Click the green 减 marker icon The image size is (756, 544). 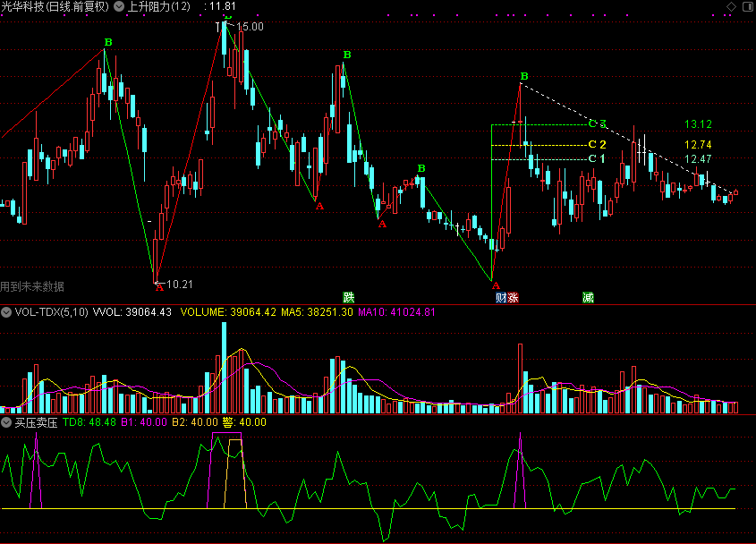588,296
